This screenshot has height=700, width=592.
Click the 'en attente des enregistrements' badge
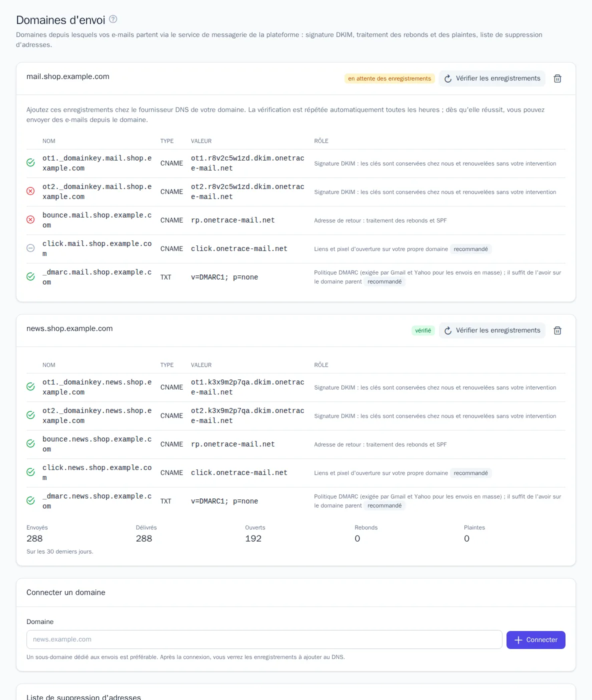pyautogui.click(x=389, y=78)
